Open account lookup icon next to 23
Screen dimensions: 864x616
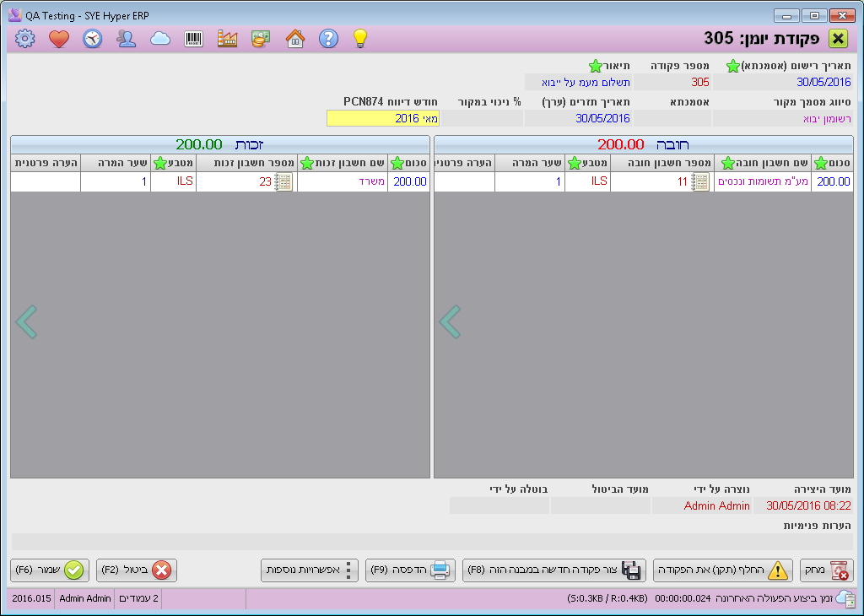tap(283, 181)
